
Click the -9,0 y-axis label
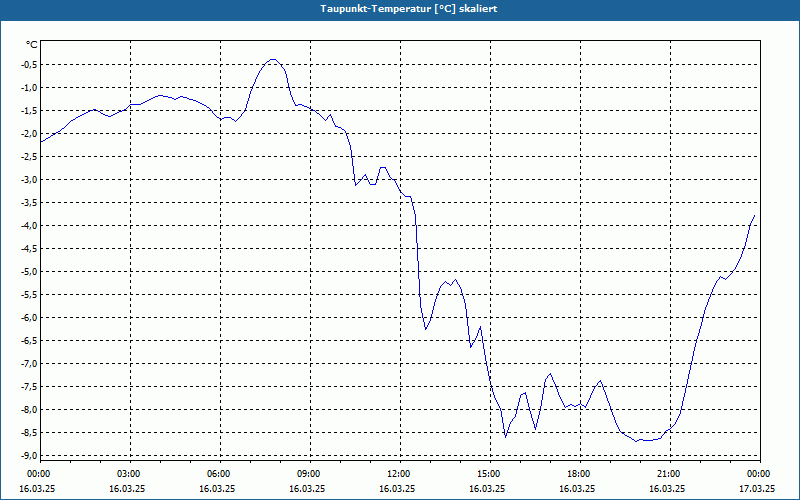tap(29, 456)
